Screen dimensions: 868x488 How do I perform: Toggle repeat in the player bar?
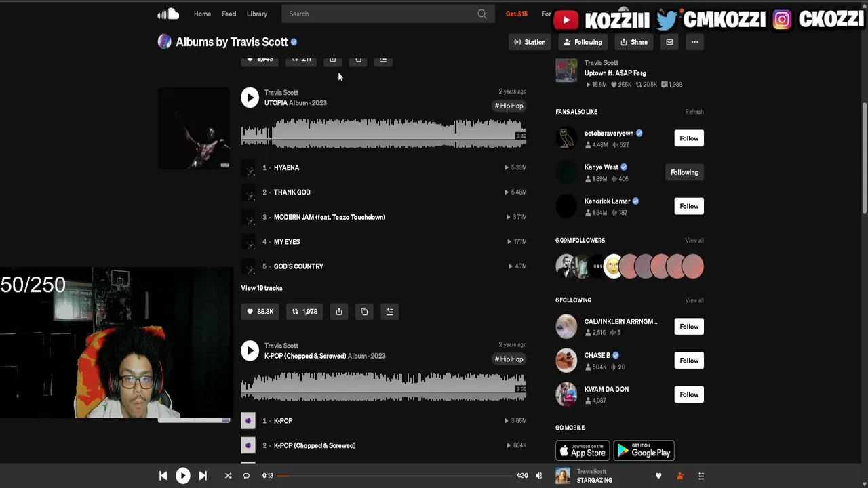coord(246,476)
